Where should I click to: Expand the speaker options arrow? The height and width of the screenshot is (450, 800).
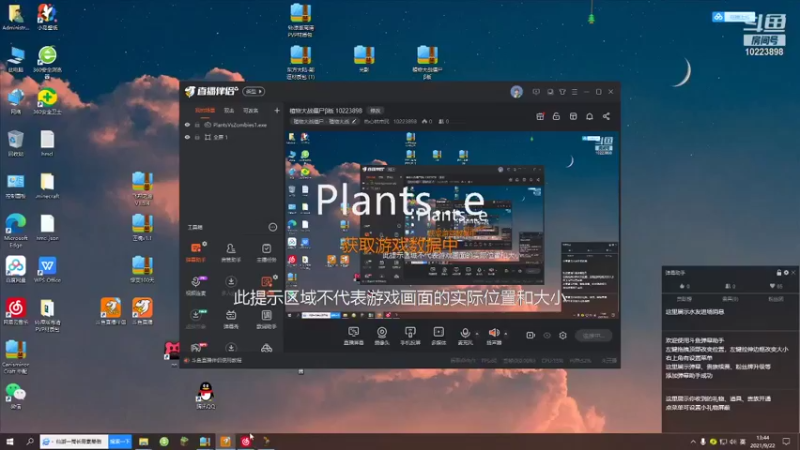tap(506, 334)
